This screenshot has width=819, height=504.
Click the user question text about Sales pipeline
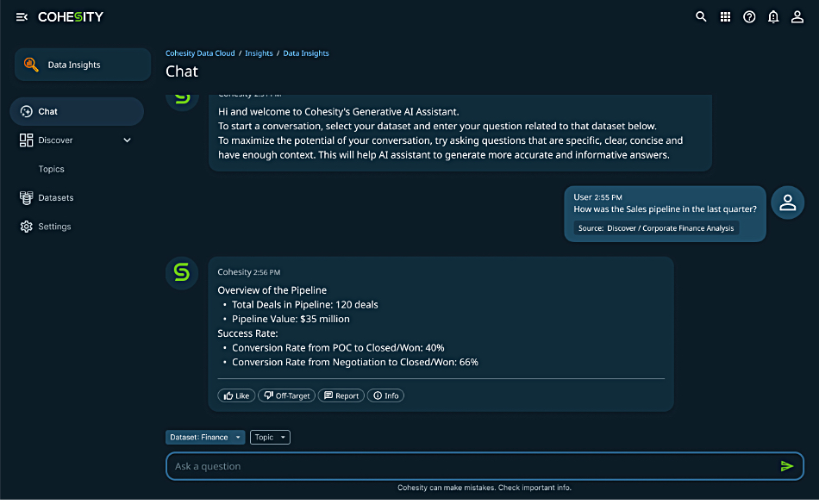(x=665, y=209)
